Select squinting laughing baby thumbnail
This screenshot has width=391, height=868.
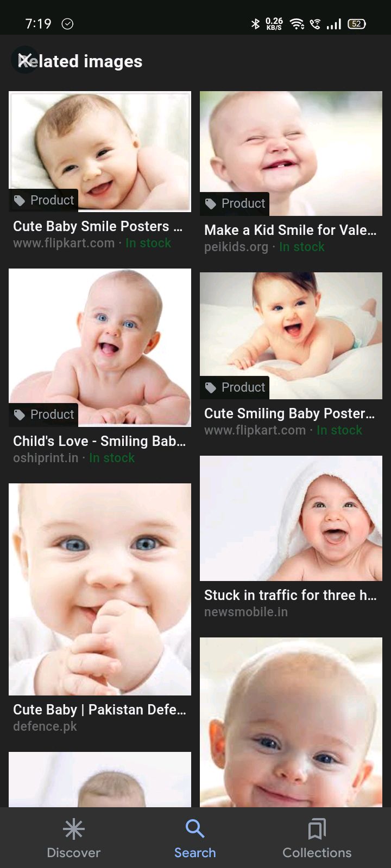pos(291,154)
